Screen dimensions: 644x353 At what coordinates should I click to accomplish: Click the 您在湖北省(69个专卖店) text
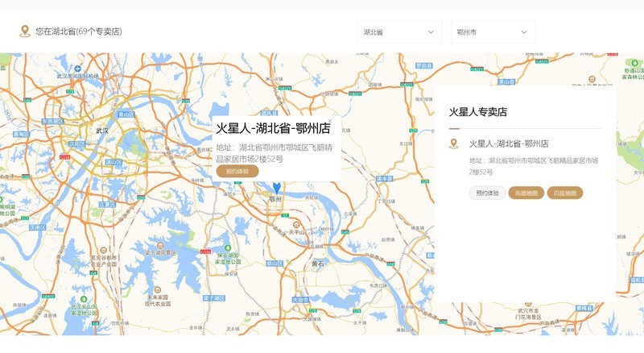(x=78, y=31)
